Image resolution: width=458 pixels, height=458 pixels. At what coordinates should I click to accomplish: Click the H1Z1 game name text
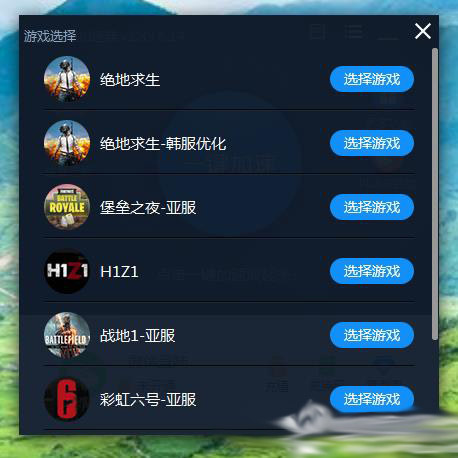[119, 272]
